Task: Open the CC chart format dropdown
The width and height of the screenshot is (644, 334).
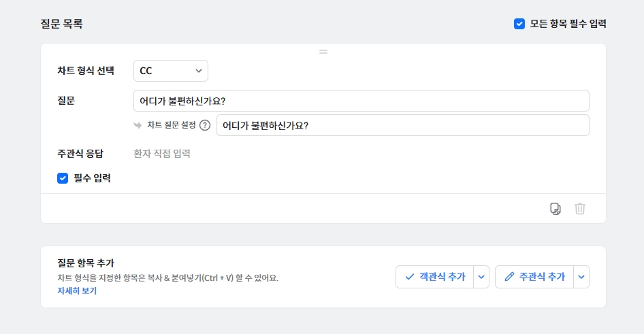Action: pyautogui.click(x=171, y=71)
